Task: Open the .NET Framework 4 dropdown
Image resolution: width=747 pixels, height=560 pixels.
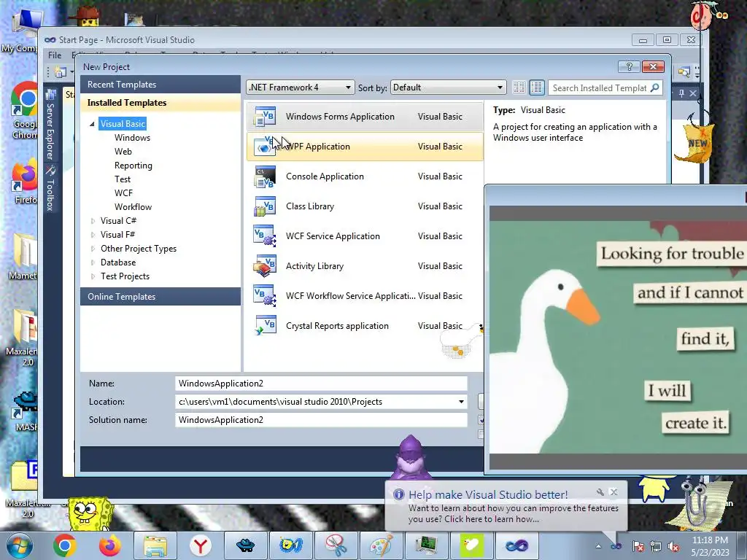Action: coord(300,87)
